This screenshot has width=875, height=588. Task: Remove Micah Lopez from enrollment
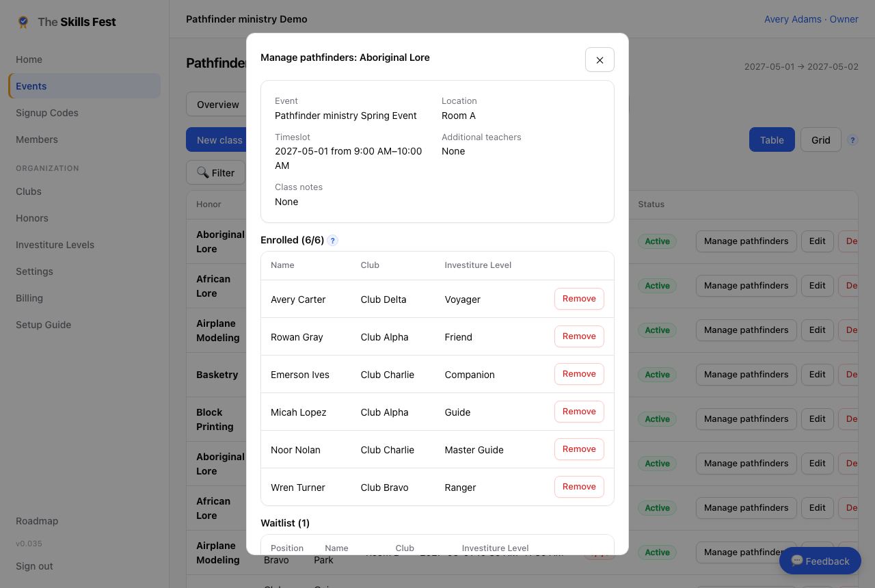tap(579, 412)
